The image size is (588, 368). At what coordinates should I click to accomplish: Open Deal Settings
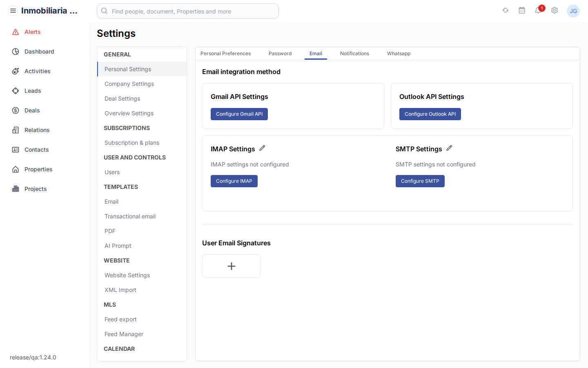[142, 99]
